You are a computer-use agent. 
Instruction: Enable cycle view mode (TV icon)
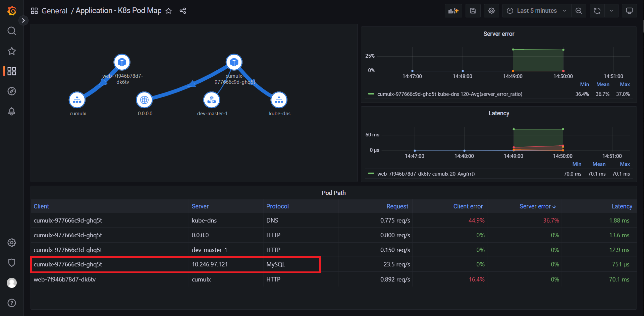pyautogui.click(x=629, y=11)
